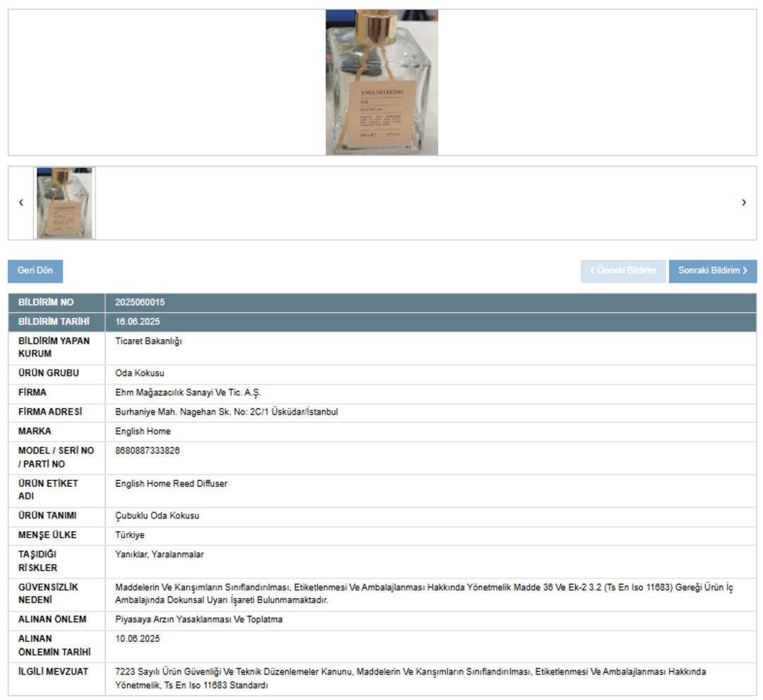This screenshot has width=763, height=700.
Task: Select notification number 2025060015
Action: click(140, 302)
